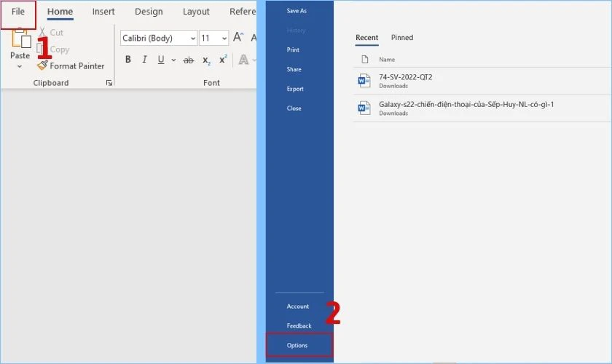Choose Save As in backstage menu
The image size is (612, 364).
(x=297, y=11)
